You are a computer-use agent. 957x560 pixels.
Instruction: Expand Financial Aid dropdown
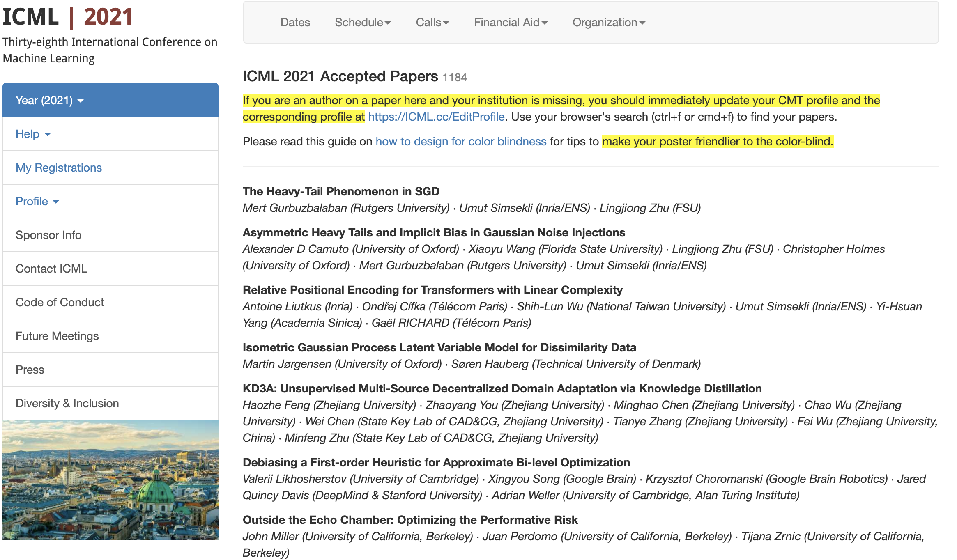pyautogui.click(x=511, y=23)
